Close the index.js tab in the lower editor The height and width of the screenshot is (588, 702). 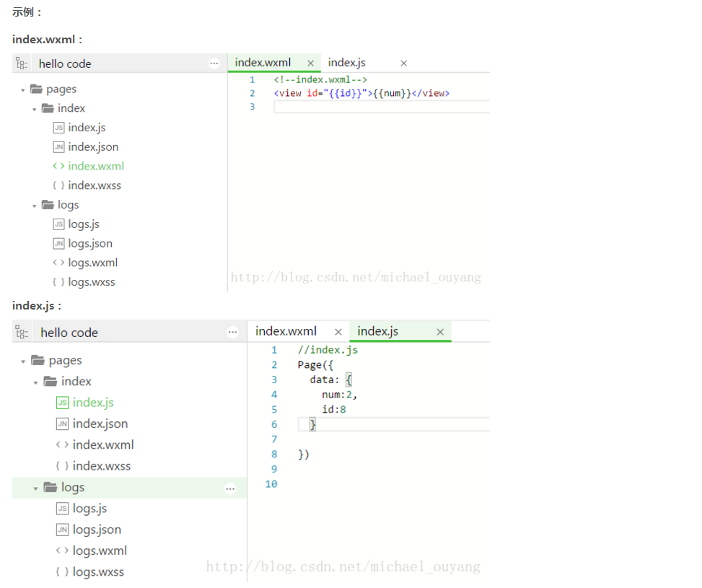(440, 332)
